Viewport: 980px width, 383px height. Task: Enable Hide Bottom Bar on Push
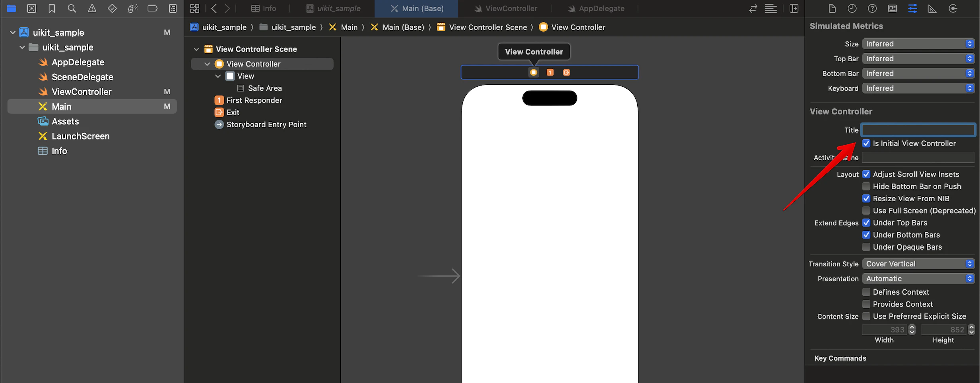(x=866, y=186)
